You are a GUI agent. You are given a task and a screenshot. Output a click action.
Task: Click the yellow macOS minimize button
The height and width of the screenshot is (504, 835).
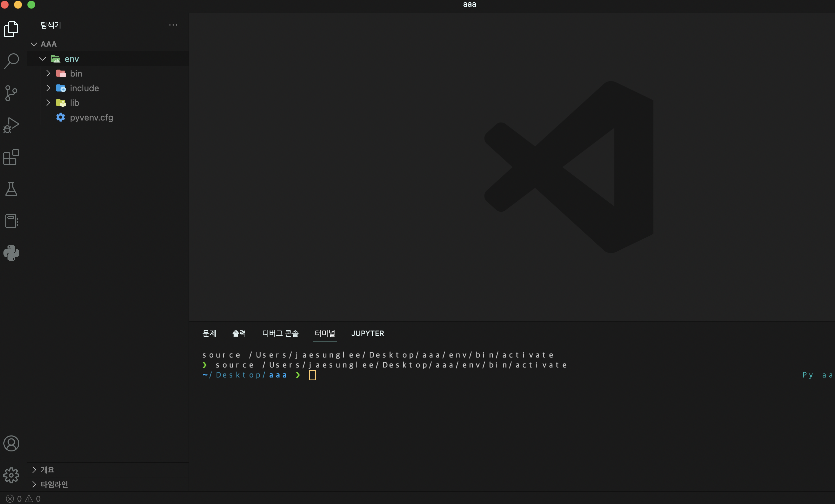(x=18, y=4)
